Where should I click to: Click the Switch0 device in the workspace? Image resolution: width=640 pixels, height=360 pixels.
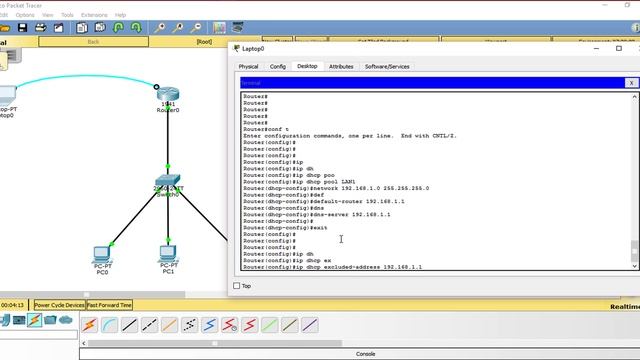click(x=168, y=180)
